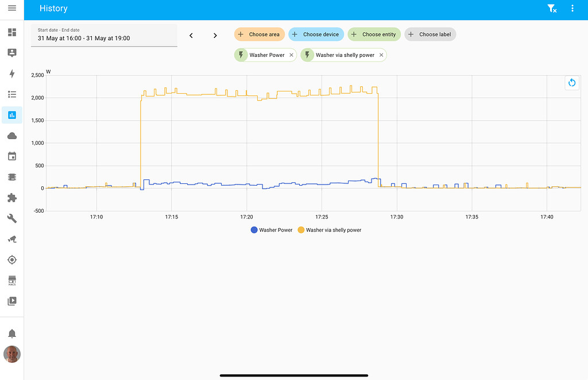Open the Calendar from the sidebar
The image size is (588, 380).
click(11, 156)
